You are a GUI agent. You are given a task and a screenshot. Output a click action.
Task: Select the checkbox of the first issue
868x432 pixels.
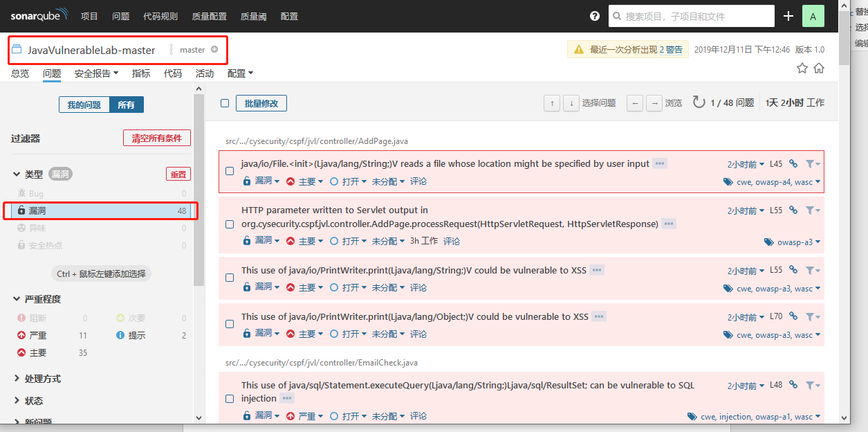(230, 172)
